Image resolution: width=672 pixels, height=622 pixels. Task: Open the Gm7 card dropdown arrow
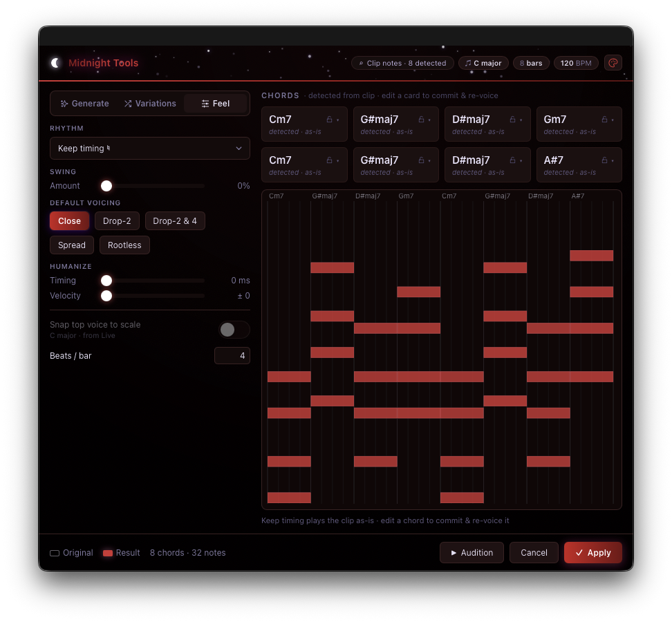click(x=613, y=120)
